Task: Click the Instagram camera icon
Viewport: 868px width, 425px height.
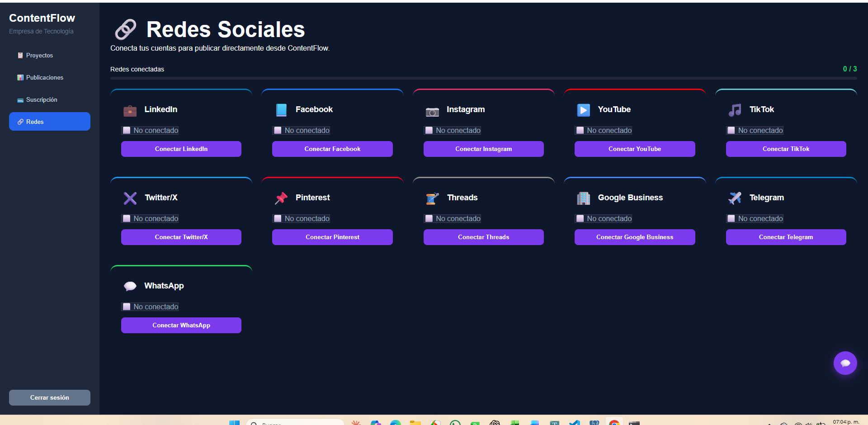Action: (x=432, y=111)
